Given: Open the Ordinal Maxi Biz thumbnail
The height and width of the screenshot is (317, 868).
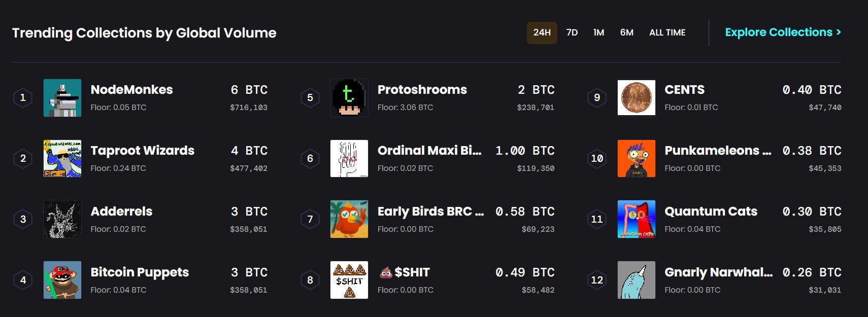Looking at the screenshot, I should click(349, 159).
